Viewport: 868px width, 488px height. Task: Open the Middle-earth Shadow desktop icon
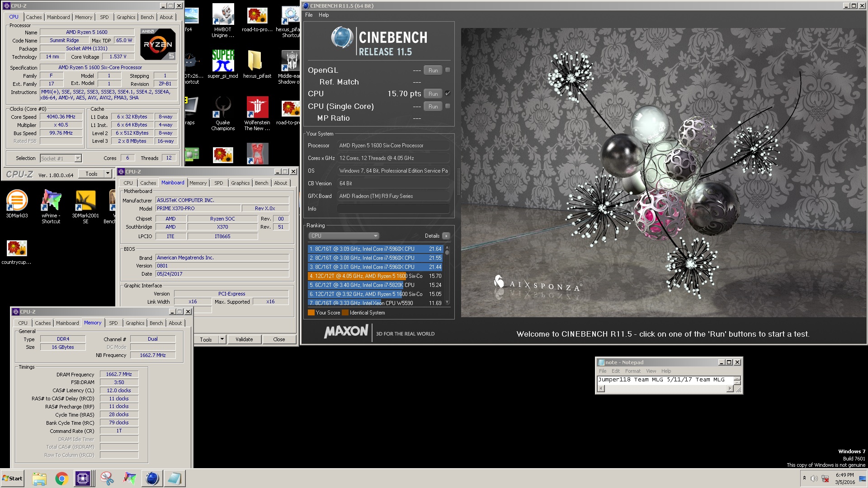coord(289,66)
